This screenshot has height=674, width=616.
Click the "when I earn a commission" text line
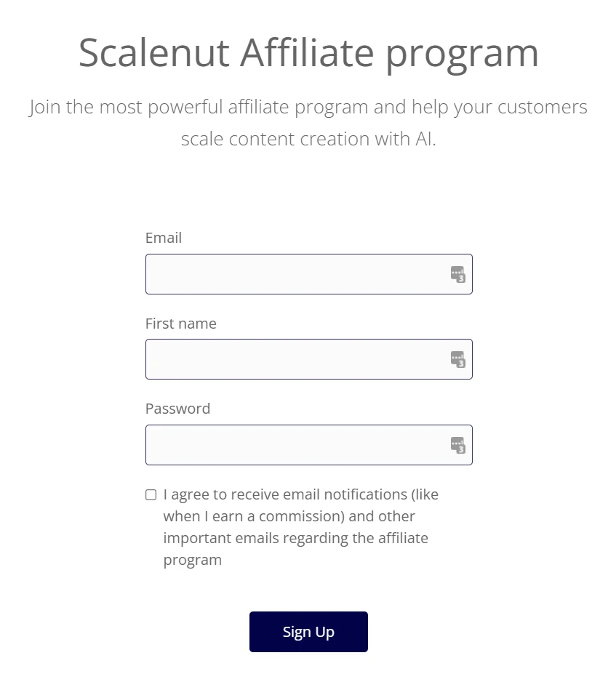pos(289,516)
